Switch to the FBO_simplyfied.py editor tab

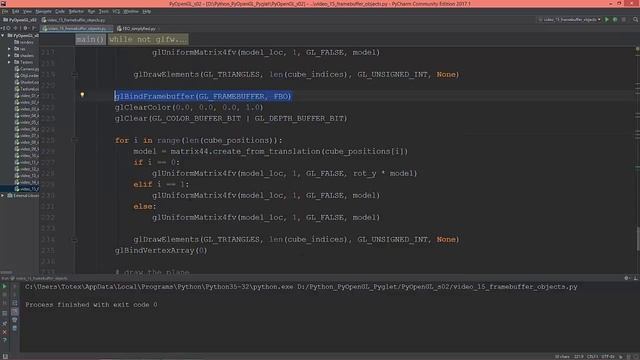point(138,29)
